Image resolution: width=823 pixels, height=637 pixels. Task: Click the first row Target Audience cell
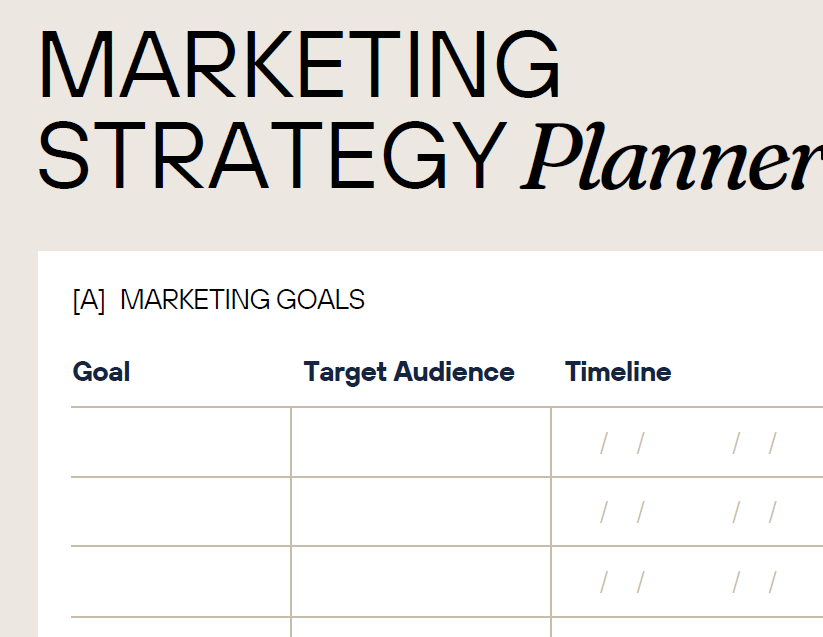421,442
